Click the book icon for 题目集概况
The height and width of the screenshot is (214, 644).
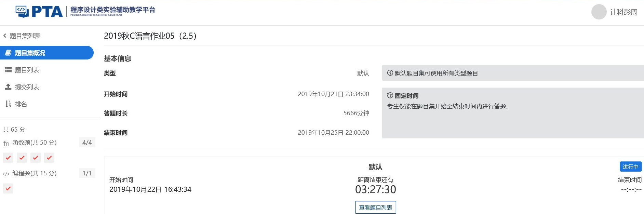pos(8,53)
